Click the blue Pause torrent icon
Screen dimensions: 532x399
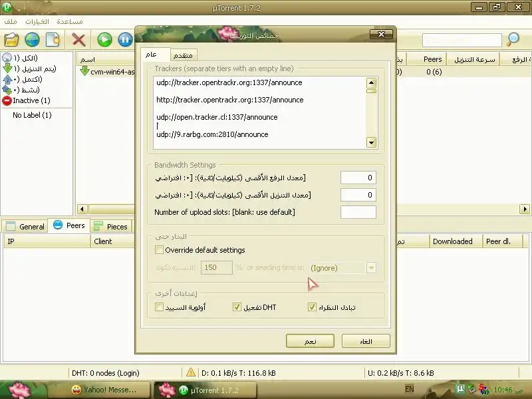[125, 40]
